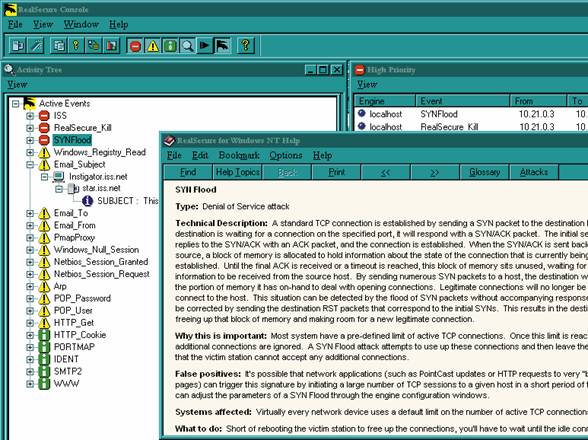
Task: Click the black raven toolbar icon
Action: 222,46
